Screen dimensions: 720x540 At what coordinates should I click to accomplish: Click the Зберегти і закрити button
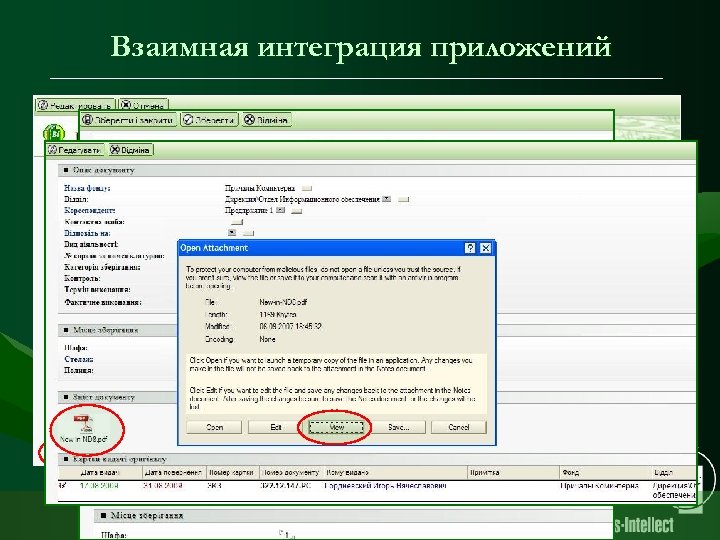click(129, 120)
